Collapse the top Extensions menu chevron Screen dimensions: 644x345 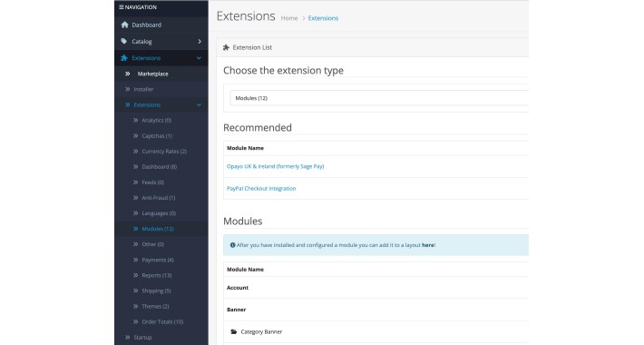(x=199, y=58)
